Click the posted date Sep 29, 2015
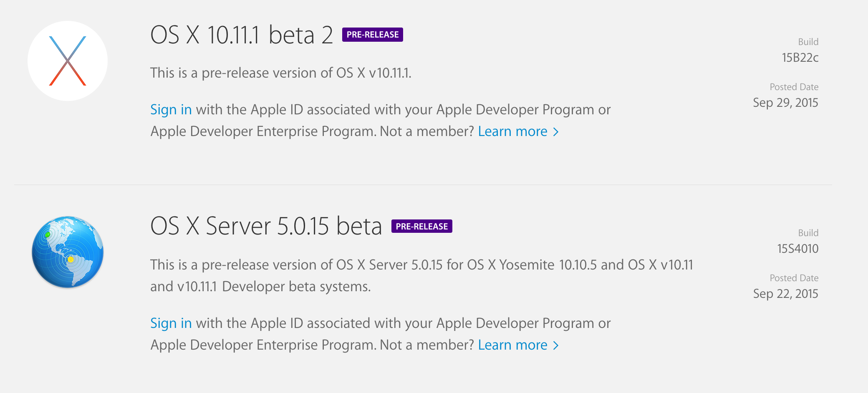The width and height of the screenshot is (868, 393). point(785,103)
